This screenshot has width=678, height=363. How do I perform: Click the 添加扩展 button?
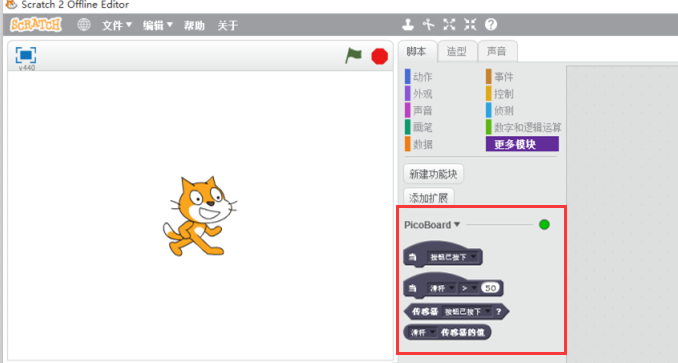click(429, 198)
